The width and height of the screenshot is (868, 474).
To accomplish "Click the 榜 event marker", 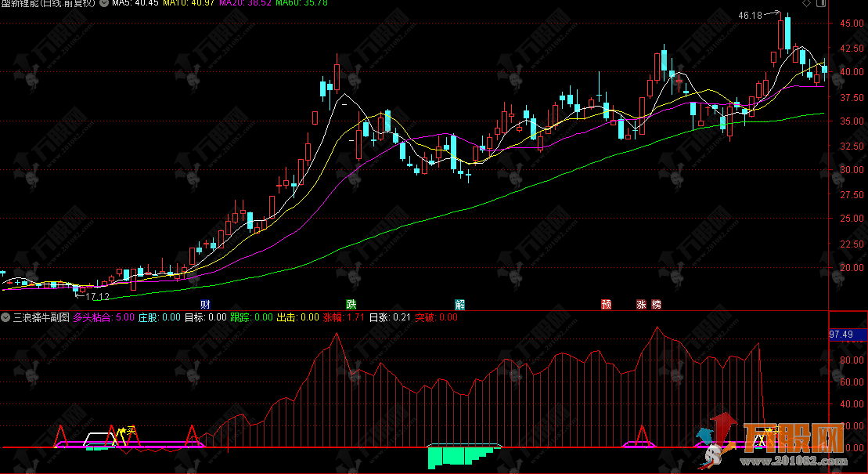I will [x=656, y=304].
